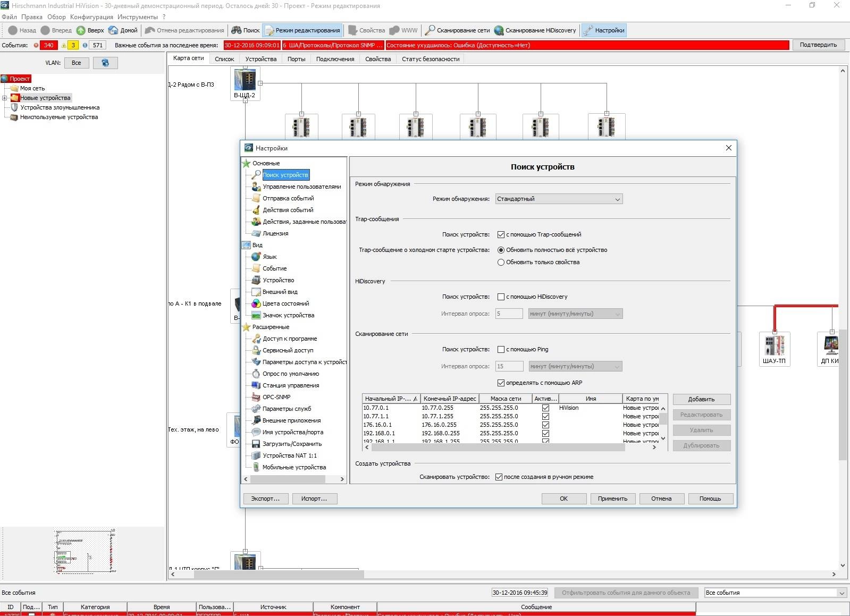Open Внешние приложения settings item

click(x=291, y=420)
